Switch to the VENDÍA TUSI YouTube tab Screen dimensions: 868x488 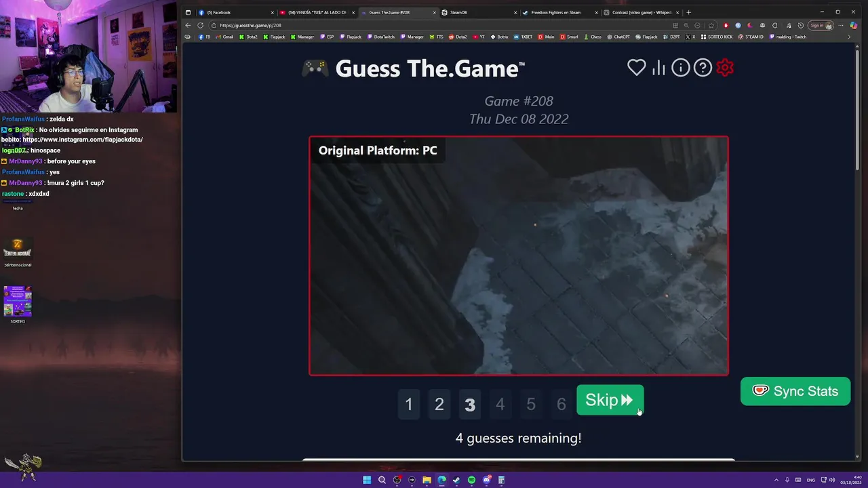click(x=317, y=12)
